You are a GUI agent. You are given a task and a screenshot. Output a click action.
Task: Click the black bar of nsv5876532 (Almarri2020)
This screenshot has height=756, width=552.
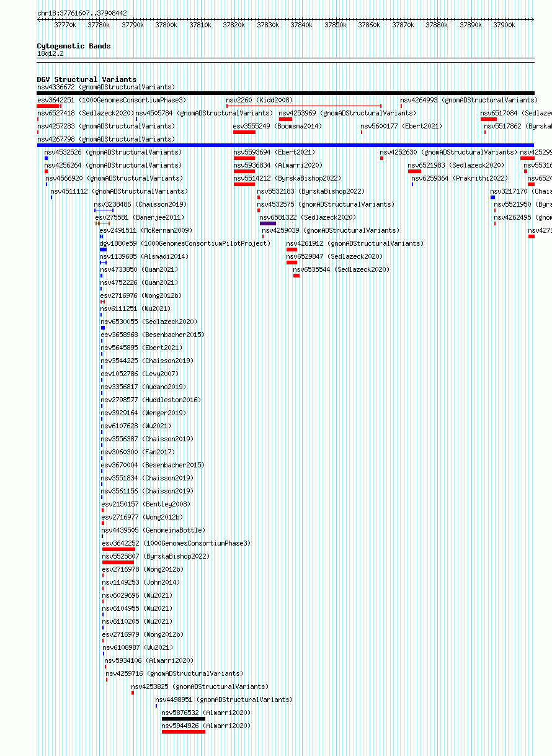184,719
